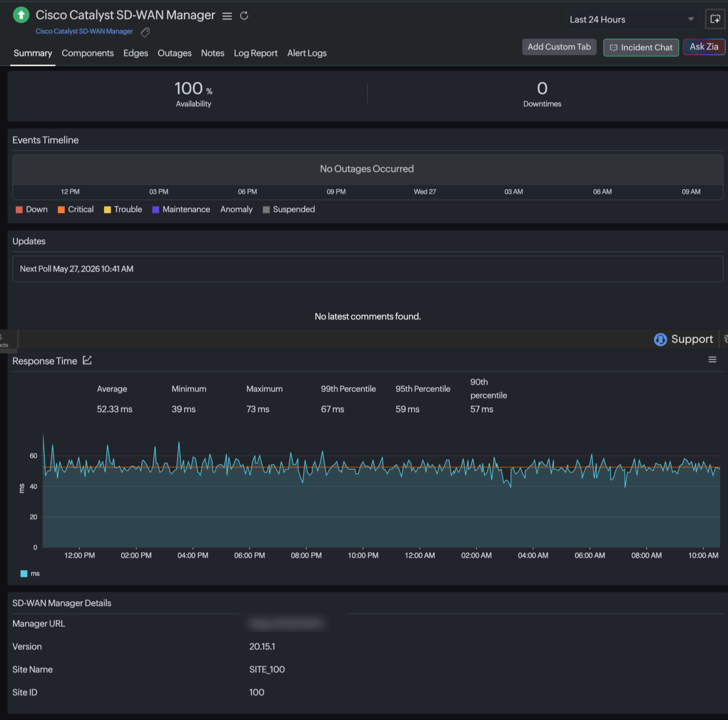
Task: Click the Site ID 100 value
Action: pos(257,692)
